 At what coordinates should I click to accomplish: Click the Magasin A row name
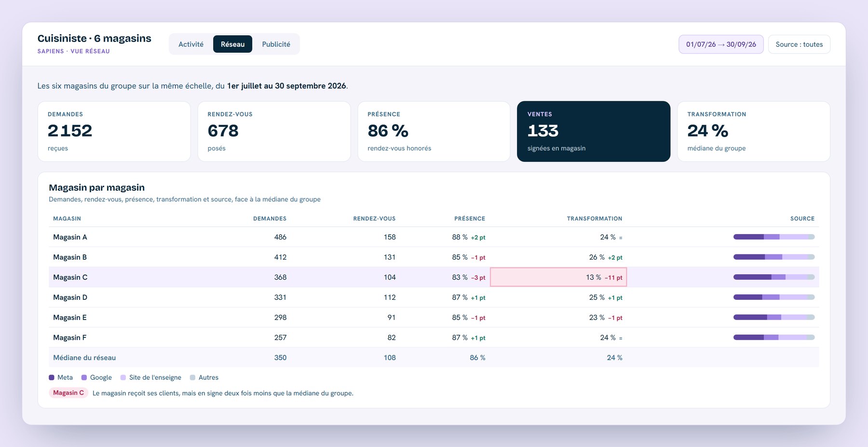(x=70, y=237)
